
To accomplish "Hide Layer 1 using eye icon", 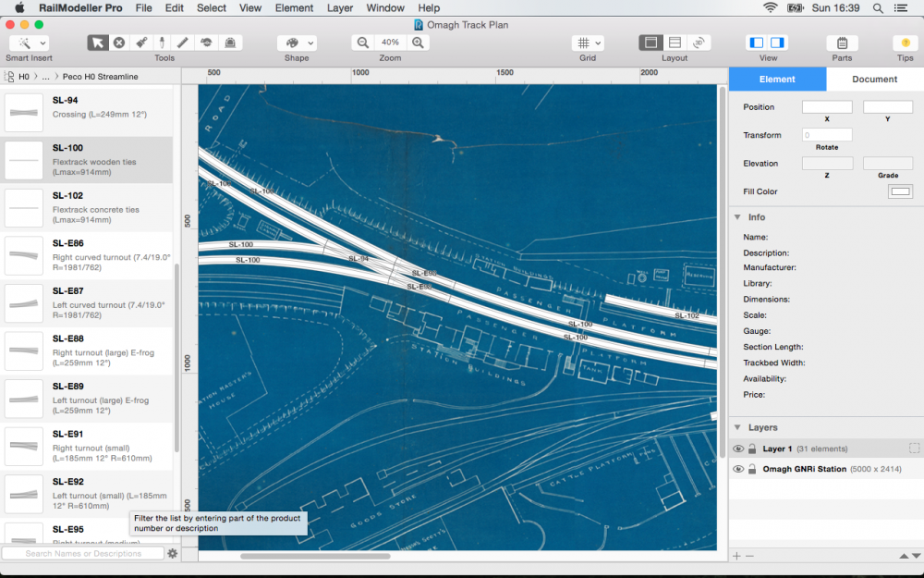I will [738, 449].
